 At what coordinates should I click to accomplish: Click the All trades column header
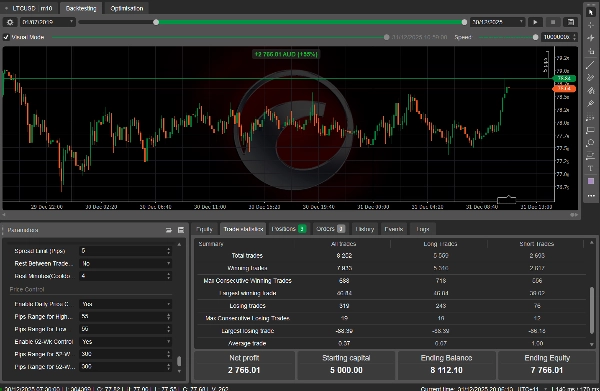(343, 244)
